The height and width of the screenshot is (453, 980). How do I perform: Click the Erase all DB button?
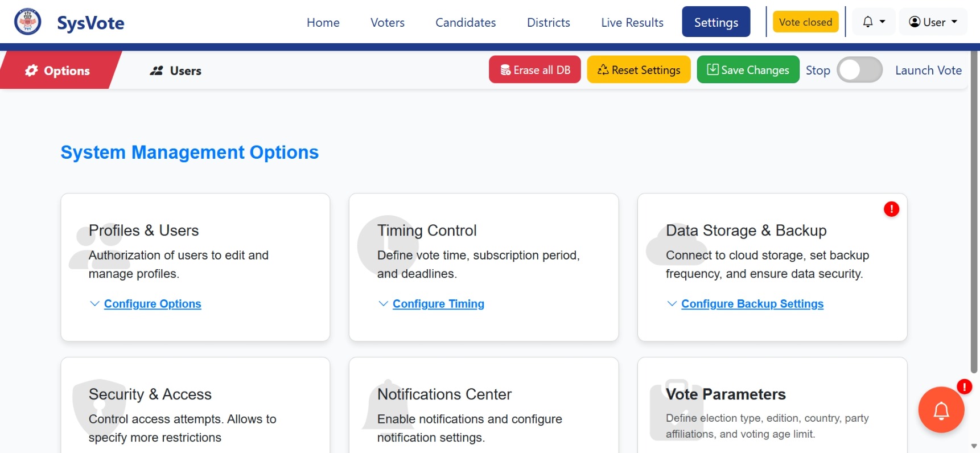[535, 70]
